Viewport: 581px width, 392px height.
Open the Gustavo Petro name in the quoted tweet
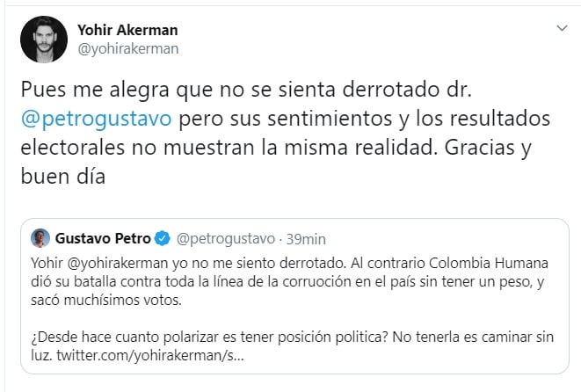[105, 238]
